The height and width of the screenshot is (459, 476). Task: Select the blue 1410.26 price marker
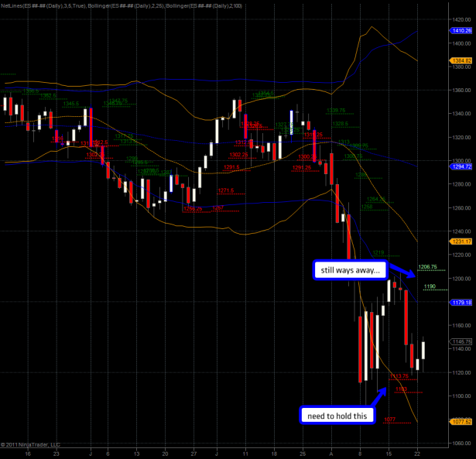(461, 30)
